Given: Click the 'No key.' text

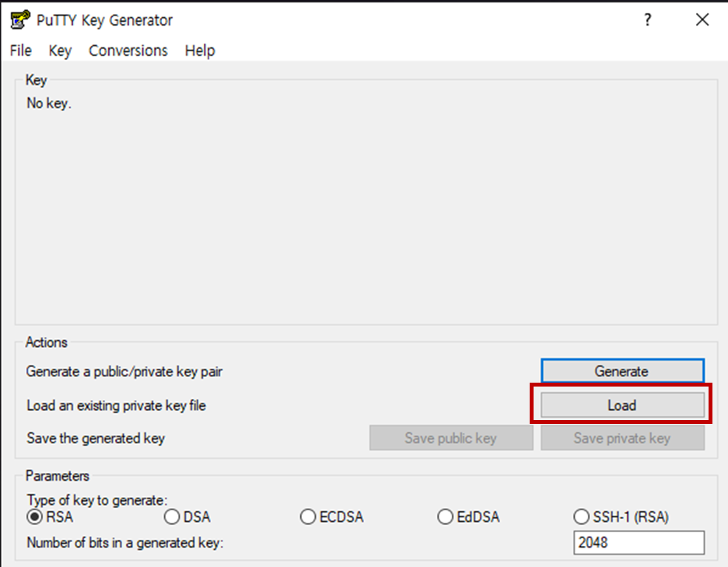Looking at the screenshot, I should 49,103.
